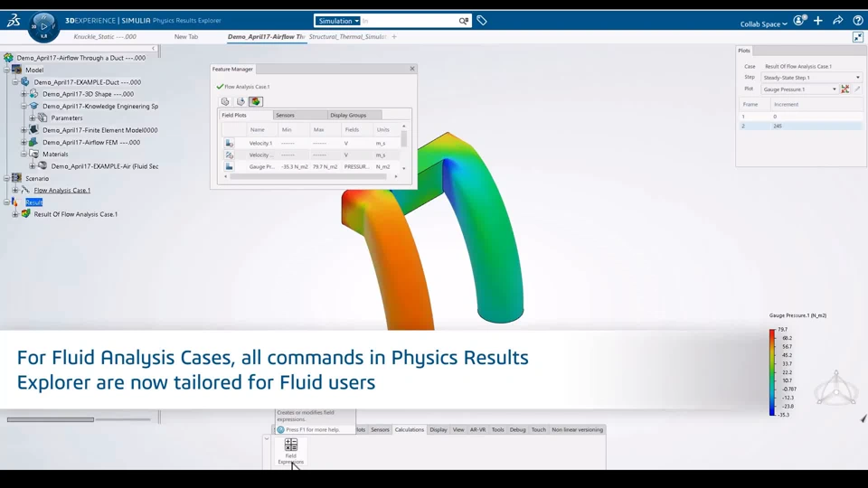This screenshot has height=488, width=868.
Task: Click the Dassault Systèmes 3DS logo
Action: [14, 21]
